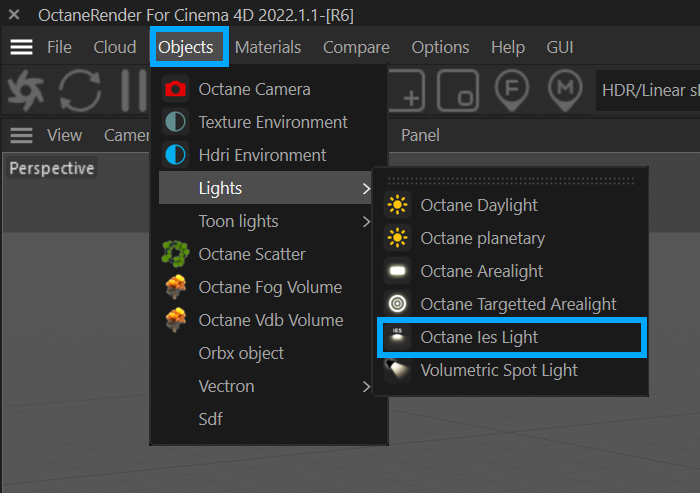
Task: Open the viewport View menu
Action: 65,135
